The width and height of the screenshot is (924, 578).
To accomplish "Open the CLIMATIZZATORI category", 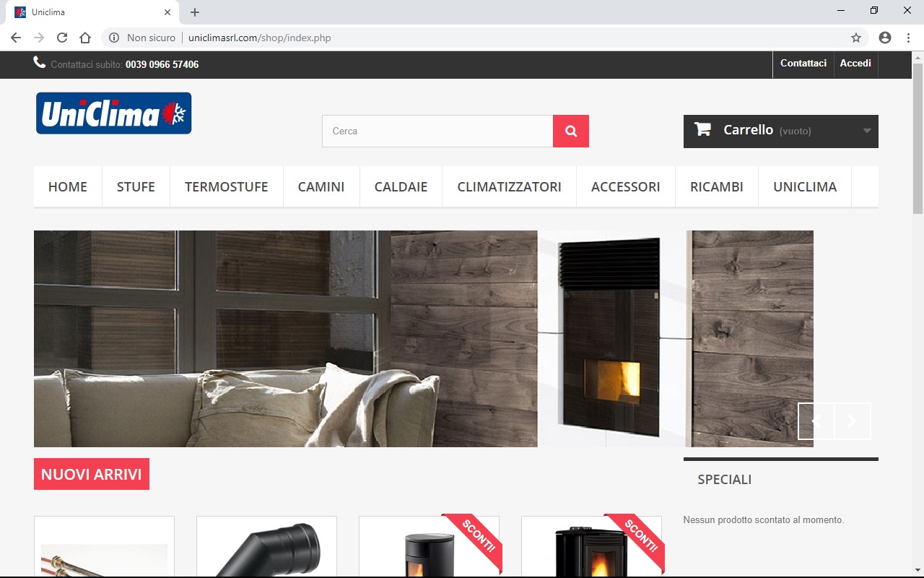I will tap(510, 186).
